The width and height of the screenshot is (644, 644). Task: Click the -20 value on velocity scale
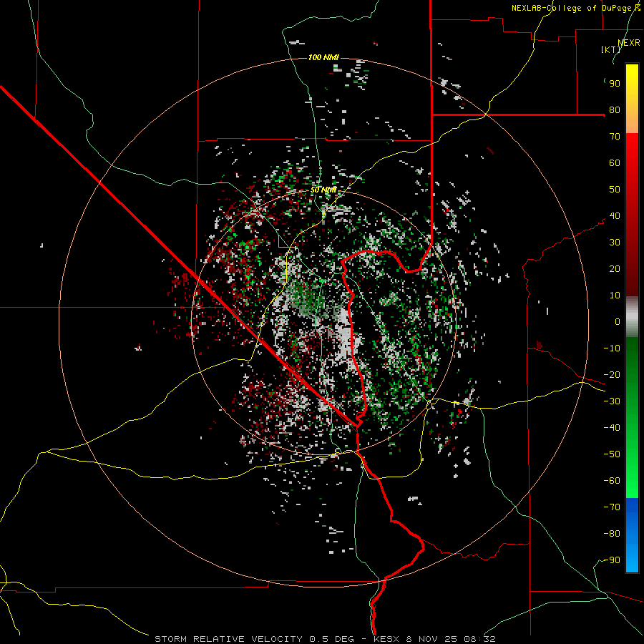(x=612, y=375)
